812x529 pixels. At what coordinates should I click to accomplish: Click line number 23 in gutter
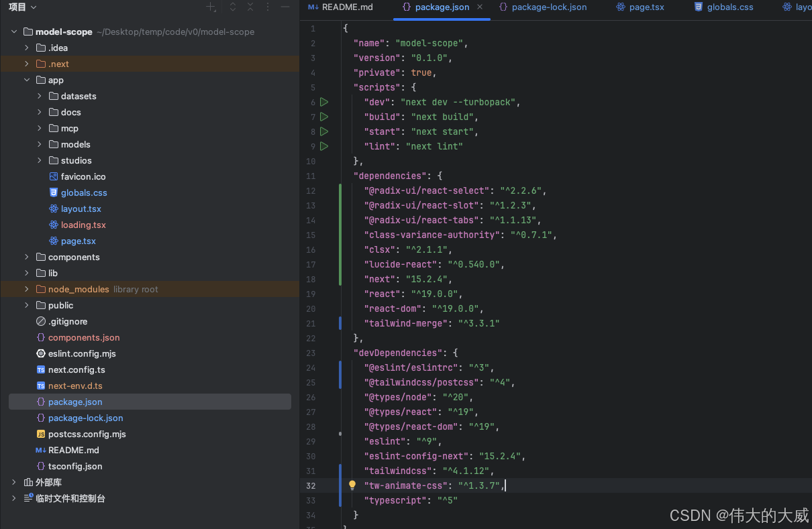coord(311,353)
